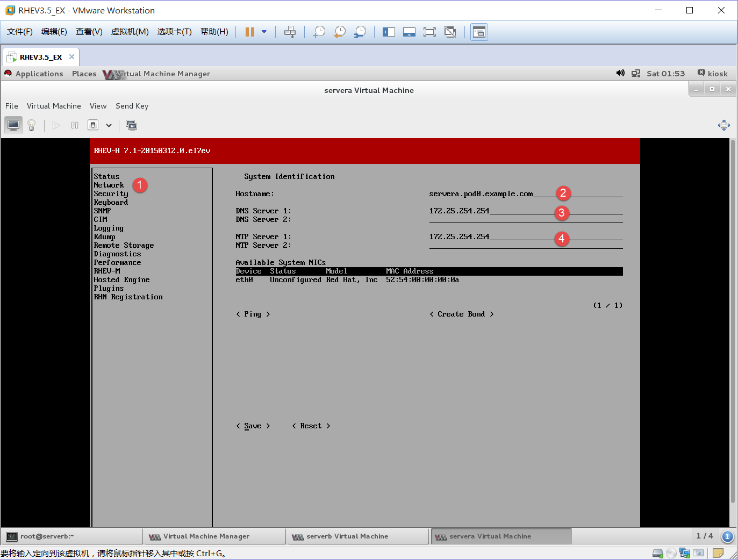The image size is (738, 560).
Task: Click the Reset button
Action: click(x=311, y=426)
